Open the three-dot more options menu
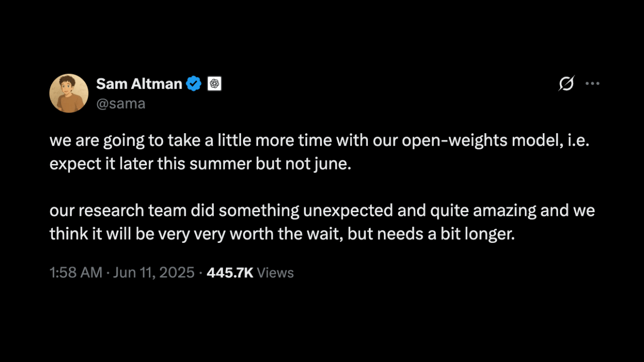Viewport: 644px width, 362px height. point(592,83)
